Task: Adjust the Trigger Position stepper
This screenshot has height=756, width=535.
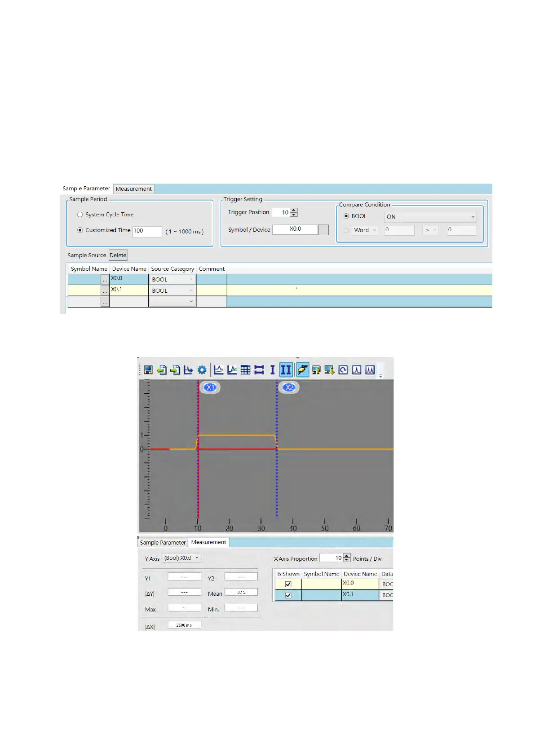Action: [x=294, y=212]
